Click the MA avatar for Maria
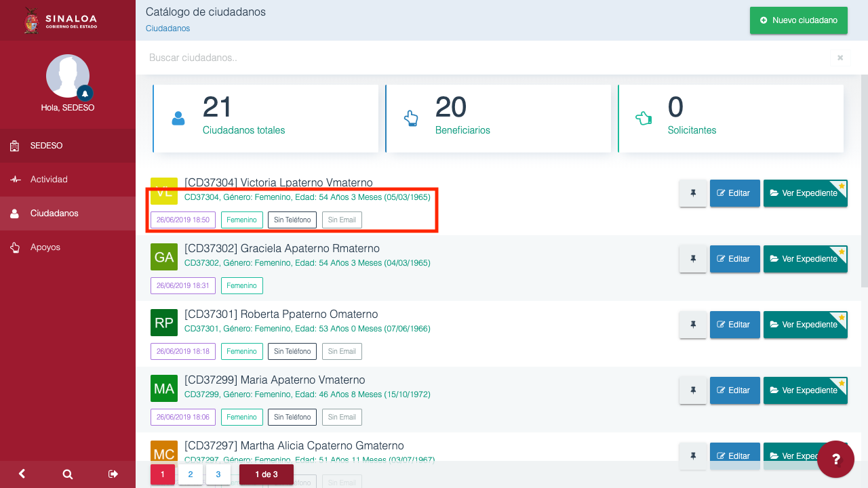This screenshot has height=488, width=868. pyautogui.click(x=164, y=388)
